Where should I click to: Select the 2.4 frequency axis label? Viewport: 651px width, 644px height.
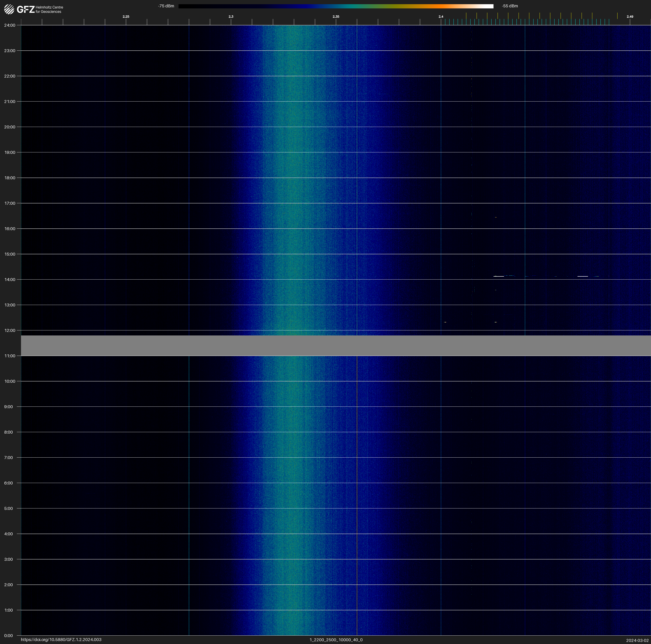point(441,17)
